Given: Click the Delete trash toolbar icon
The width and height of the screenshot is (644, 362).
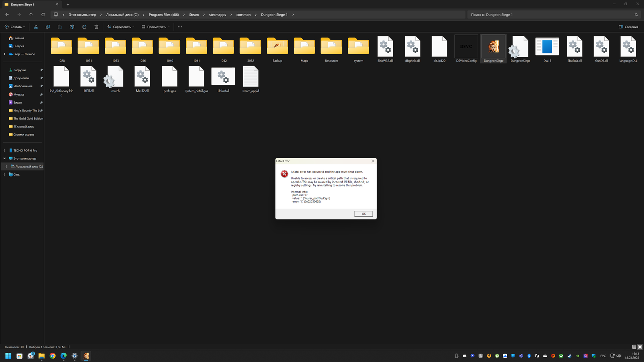Looking at the screenshot, I should [96, 27].
